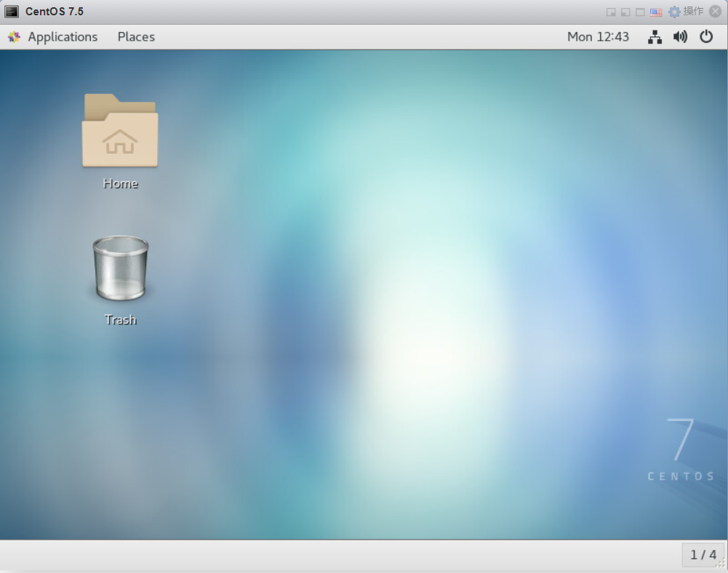Viewport: 728px width, 573px height.
Task: Click the Applications menu colorful logo icon
Action: click(x=14, y=36)
